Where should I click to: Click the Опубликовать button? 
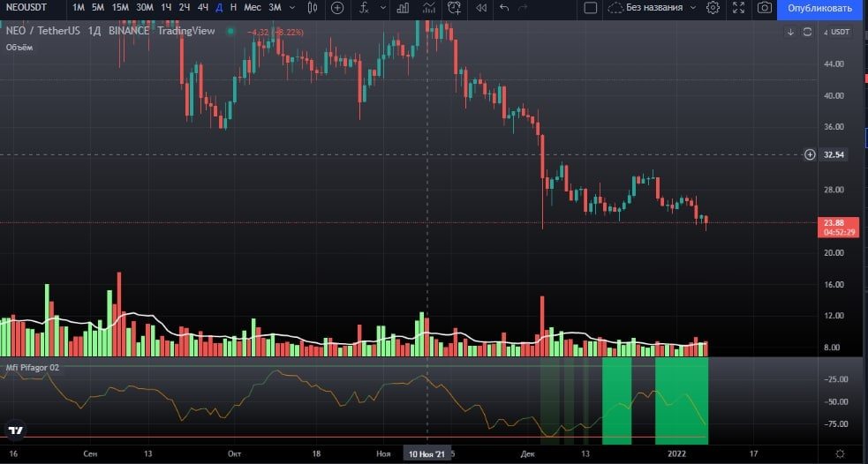click(820, 8)
